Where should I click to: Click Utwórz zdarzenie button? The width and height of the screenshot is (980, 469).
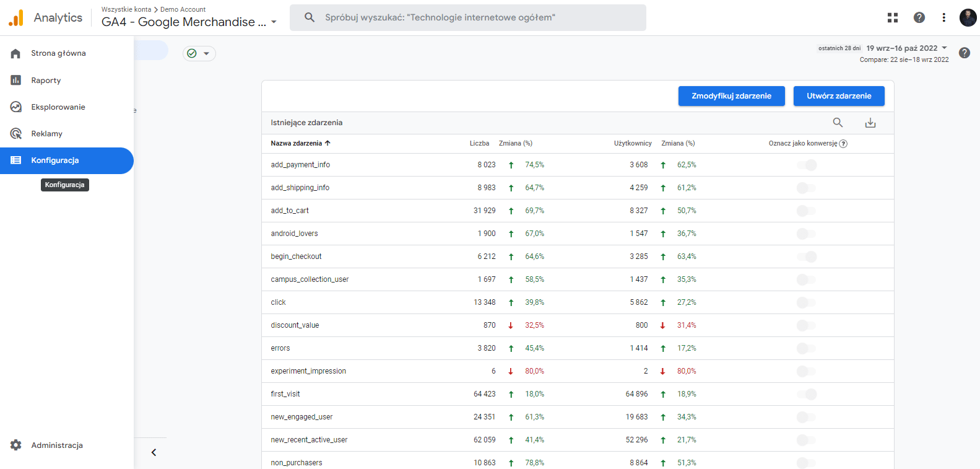coord(838,96)
